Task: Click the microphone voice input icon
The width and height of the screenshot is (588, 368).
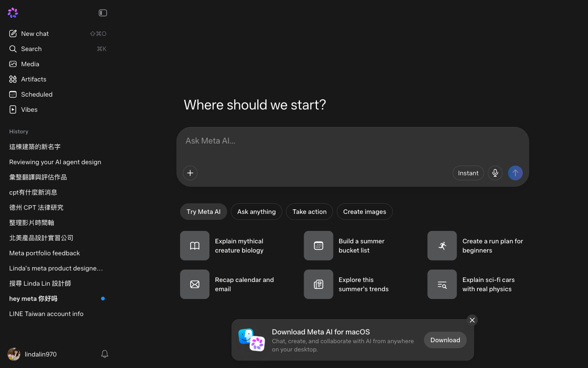Action: point(495,173)
